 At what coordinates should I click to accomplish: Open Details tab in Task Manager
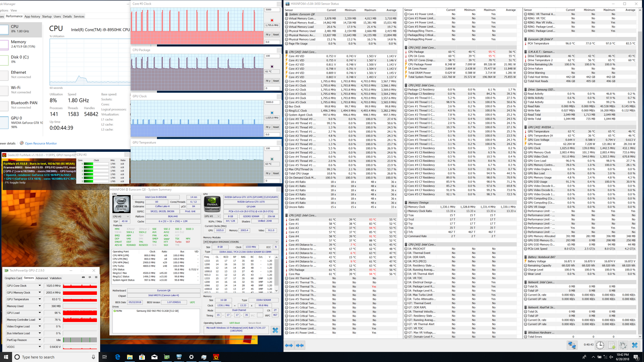(x=67, y=16)
